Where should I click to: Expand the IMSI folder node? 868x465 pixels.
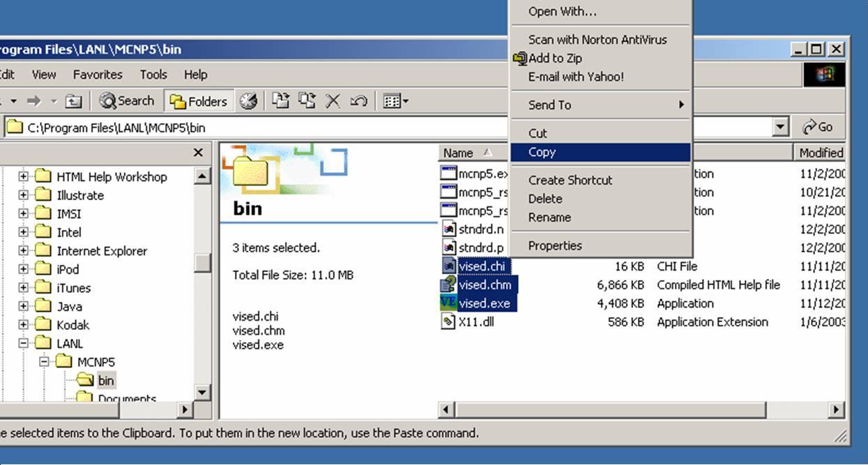[24, 213]
